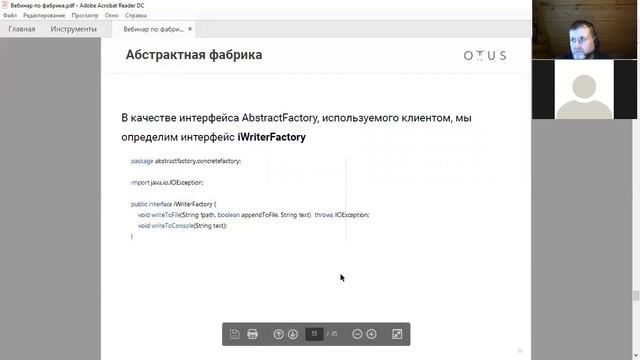The width and height of the screenshot is (640, 360).
Task: Click the code line import java.io.IOException
Action: (167, 182)
